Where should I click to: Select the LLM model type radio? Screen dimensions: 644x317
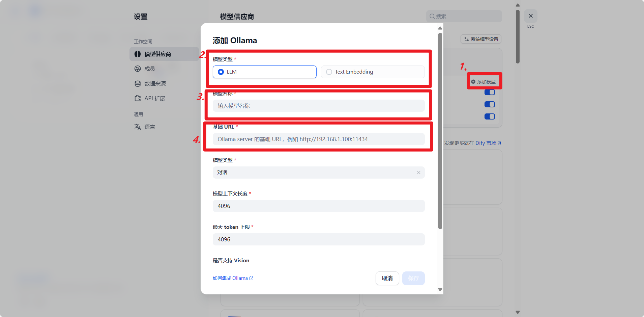tap(264, 72)
